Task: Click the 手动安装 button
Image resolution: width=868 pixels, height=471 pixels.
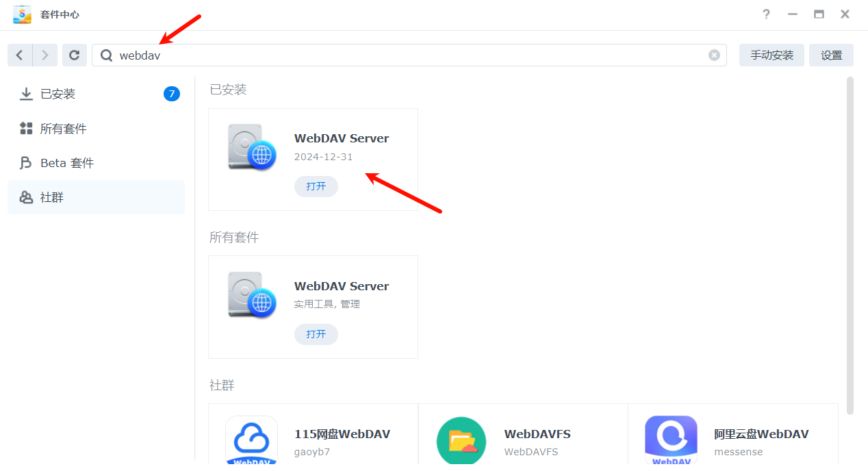Action: tap(771, 55)
